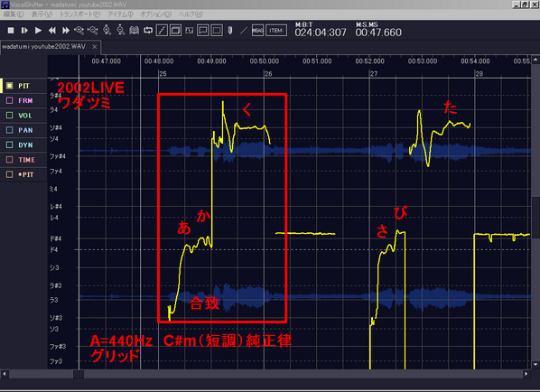Open the ヘルプ(H) menu
This screenshot has width=540, height=392.
191,14
